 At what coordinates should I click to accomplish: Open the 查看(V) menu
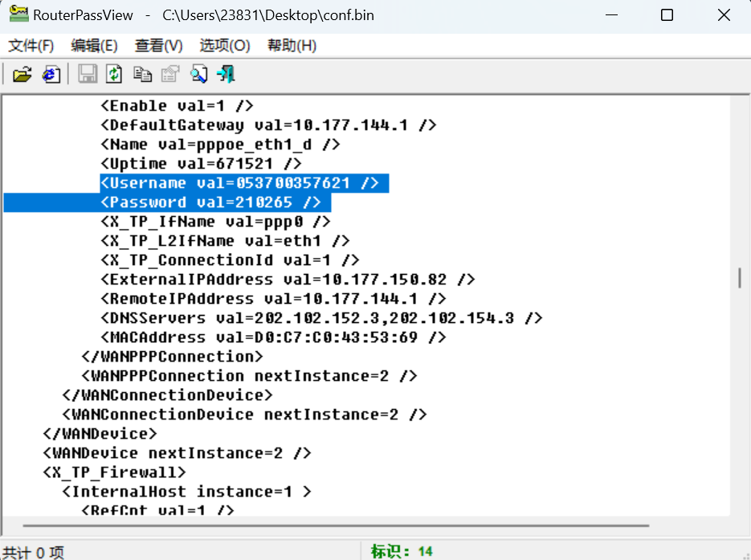pyautogui.click(x=158, y=46)
